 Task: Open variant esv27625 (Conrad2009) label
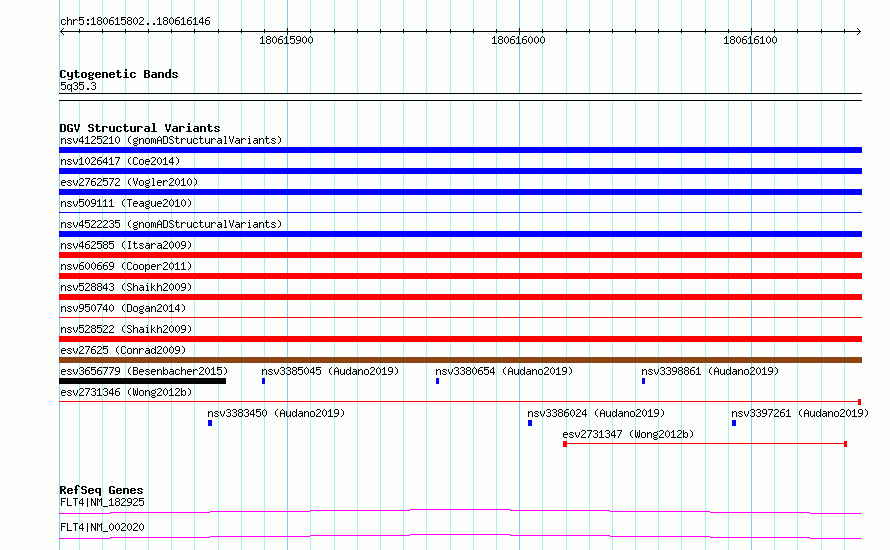tap(123, 350)
